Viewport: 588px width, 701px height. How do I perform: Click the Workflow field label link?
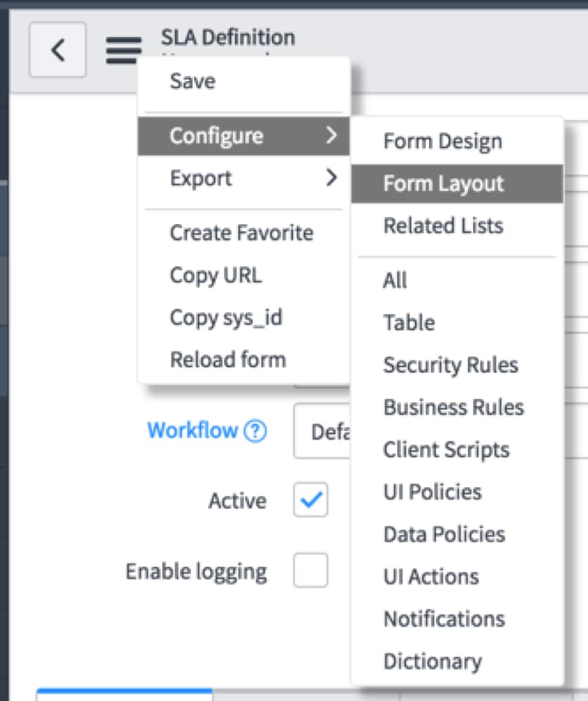(x=193, y=430)
